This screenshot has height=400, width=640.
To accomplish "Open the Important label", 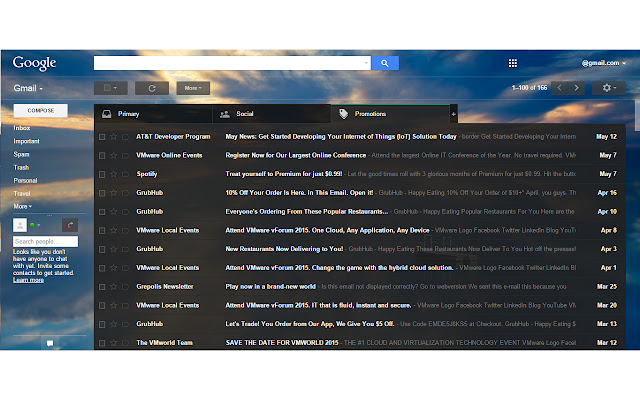I will point(26,141).
